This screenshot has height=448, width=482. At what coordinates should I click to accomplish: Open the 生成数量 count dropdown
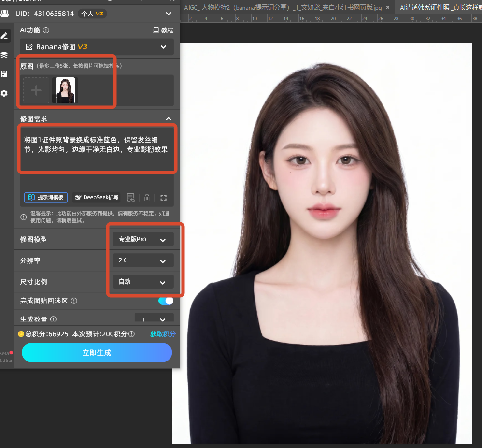click(154, 318)
